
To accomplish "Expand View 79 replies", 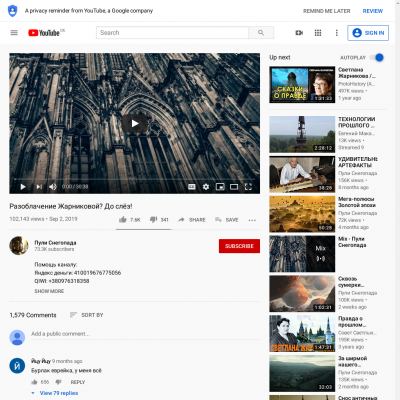I will coord(55,393).
